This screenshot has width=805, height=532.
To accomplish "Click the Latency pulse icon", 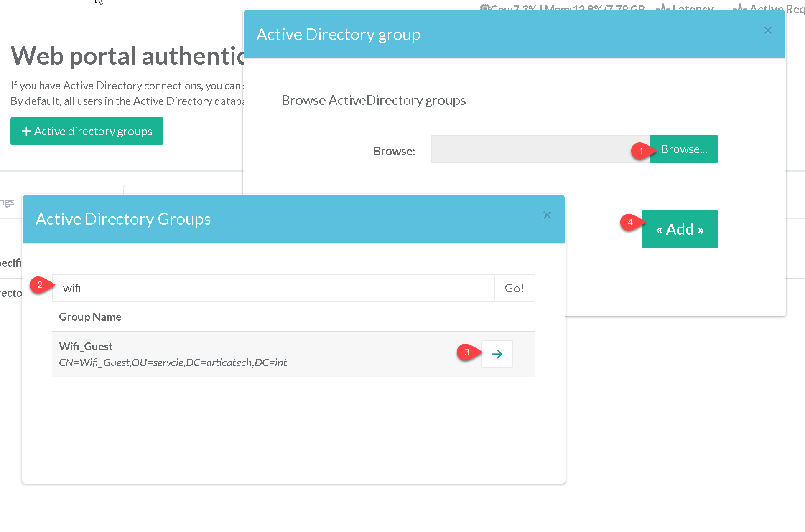I will [663, 8].
